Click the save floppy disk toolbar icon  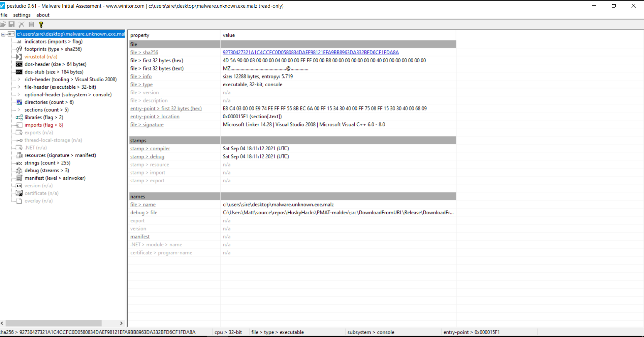click(x=12, y=24)
